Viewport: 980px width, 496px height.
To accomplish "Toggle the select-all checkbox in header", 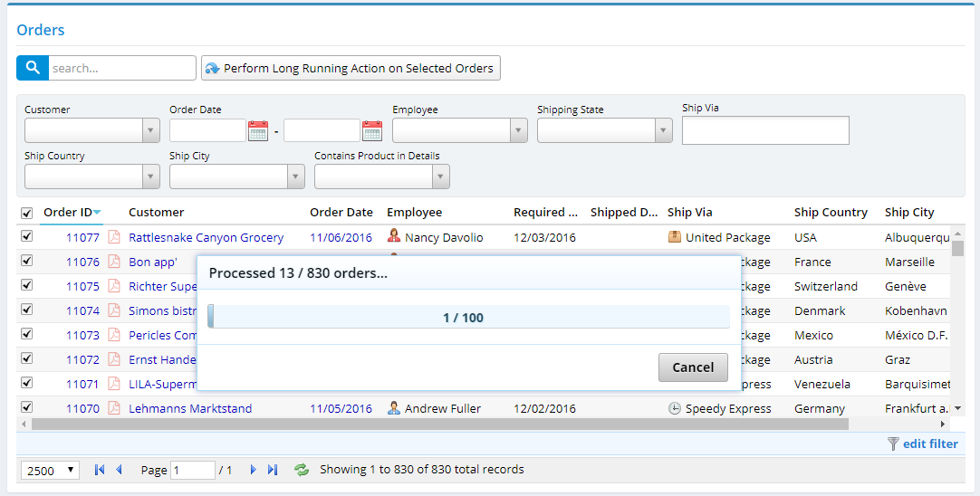I will tap(26, 214).
